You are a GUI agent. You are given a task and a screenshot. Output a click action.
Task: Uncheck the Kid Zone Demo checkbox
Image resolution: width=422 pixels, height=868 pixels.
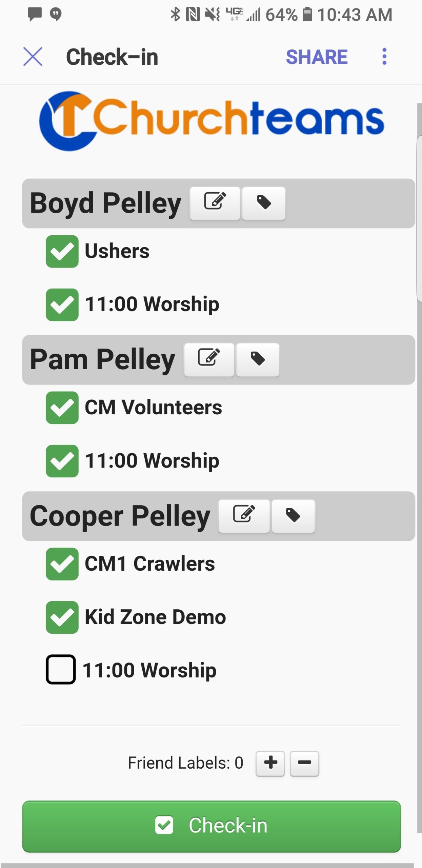pos(62,617)
